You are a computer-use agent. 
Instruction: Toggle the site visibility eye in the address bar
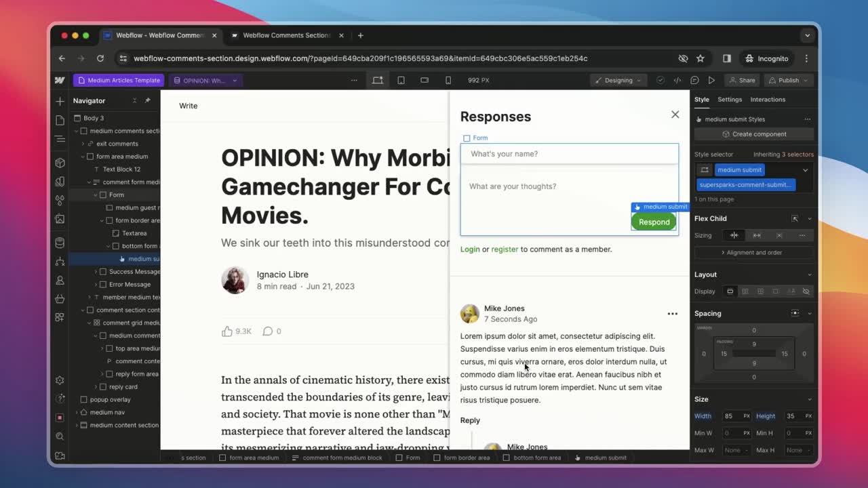pyautogui.click(x=683, y=58)
